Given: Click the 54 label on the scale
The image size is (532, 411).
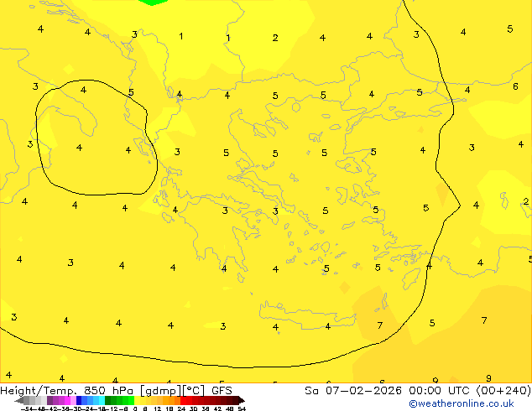Looking at the screenshot, I should [242, 409].
